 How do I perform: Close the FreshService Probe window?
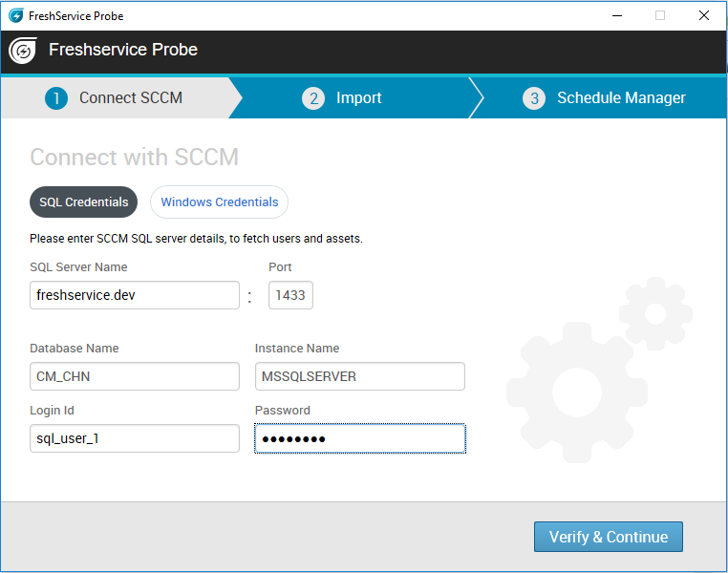[x=704, y=16]
